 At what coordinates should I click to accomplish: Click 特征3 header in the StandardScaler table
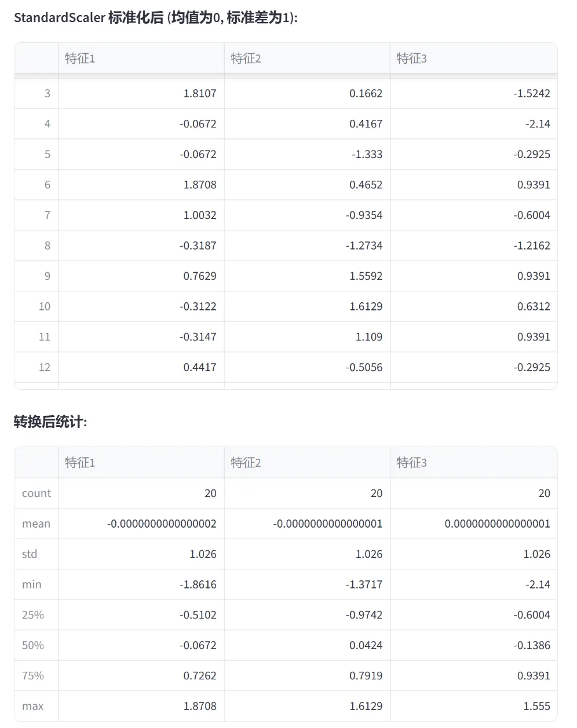pyautogui.click(x=411, y=58)
